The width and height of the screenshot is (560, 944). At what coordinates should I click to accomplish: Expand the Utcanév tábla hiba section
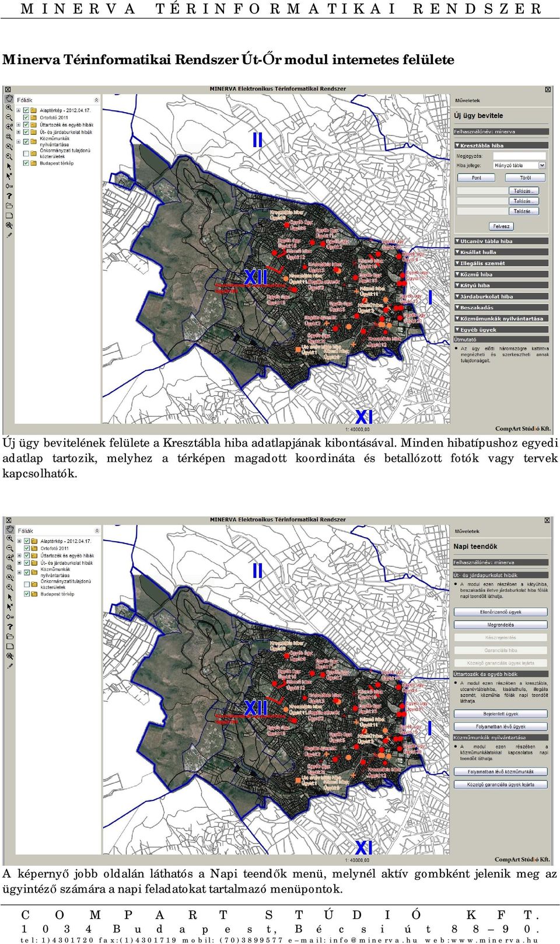pos(501,241)
